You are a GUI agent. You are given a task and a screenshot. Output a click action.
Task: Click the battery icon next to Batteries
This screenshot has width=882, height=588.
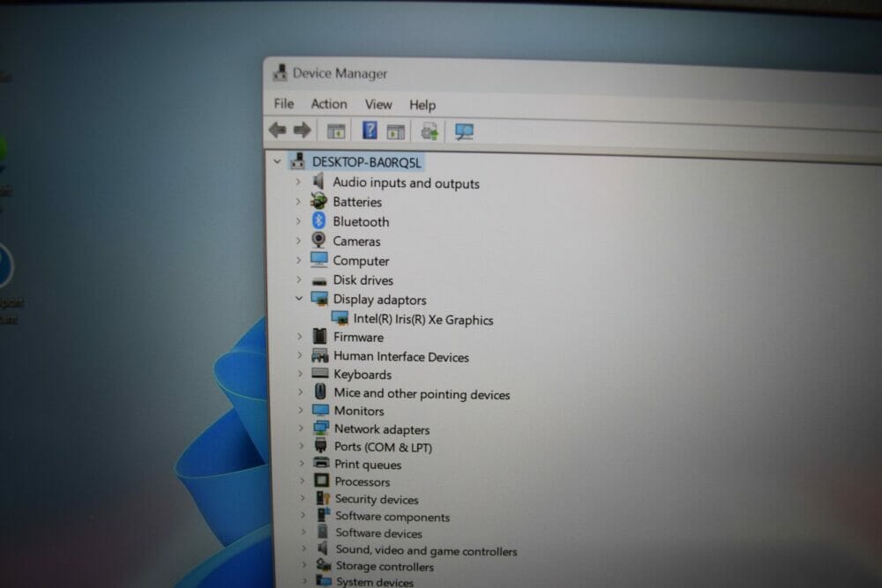(319, 201)
